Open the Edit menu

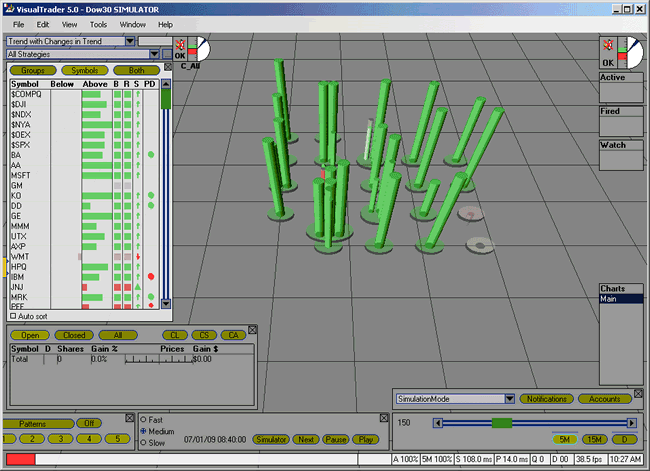(x=43, y=24)
